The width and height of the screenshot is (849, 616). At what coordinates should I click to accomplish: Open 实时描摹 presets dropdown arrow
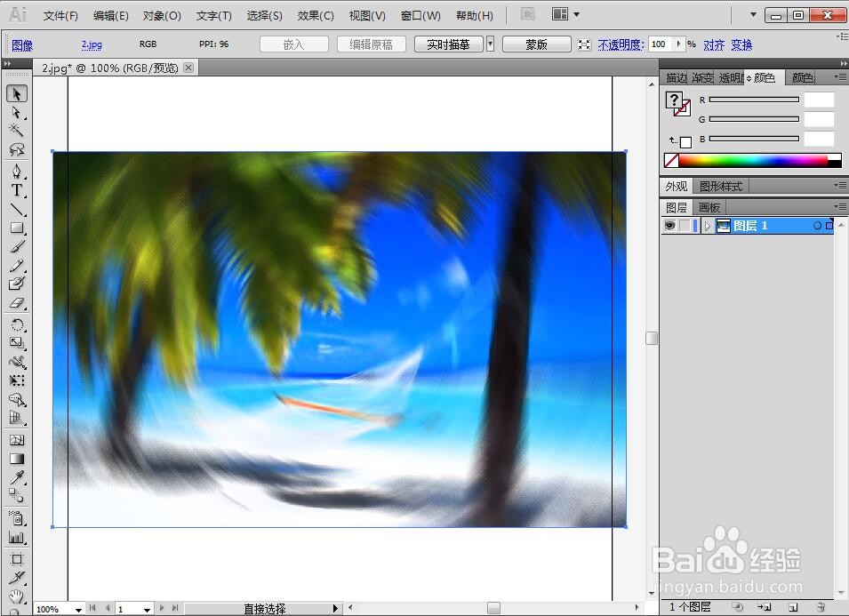pyautogui.click(x=490, y=44)
